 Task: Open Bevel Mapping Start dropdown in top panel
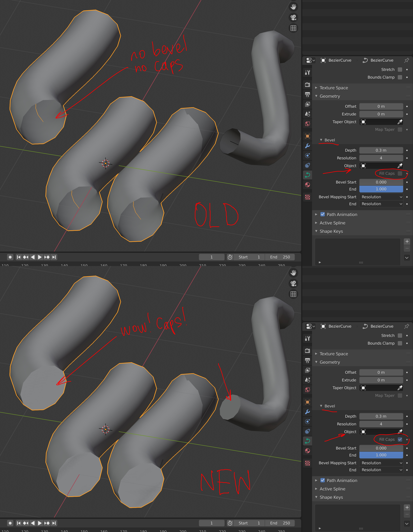coord(381,197)
